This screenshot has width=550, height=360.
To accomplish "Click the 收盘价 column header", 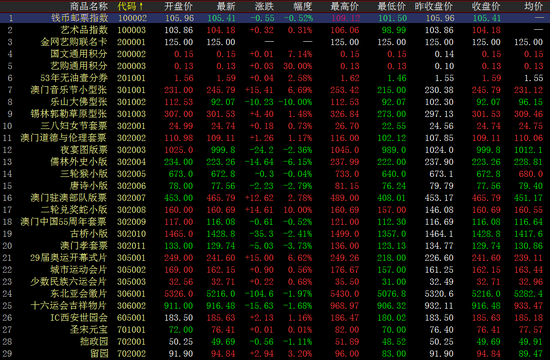I will 486,6.
